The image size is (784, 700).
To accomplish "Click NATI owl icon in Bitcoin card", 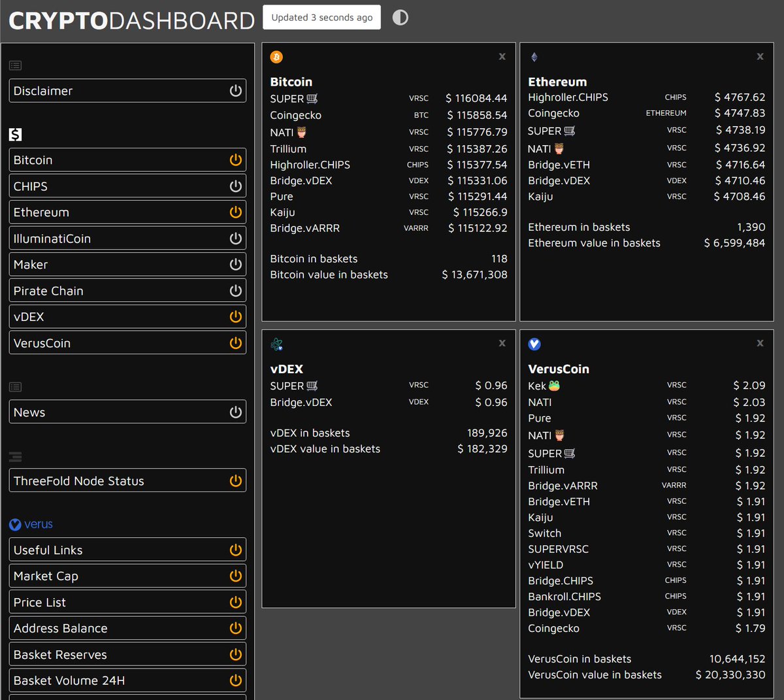I will pos(301,132).
